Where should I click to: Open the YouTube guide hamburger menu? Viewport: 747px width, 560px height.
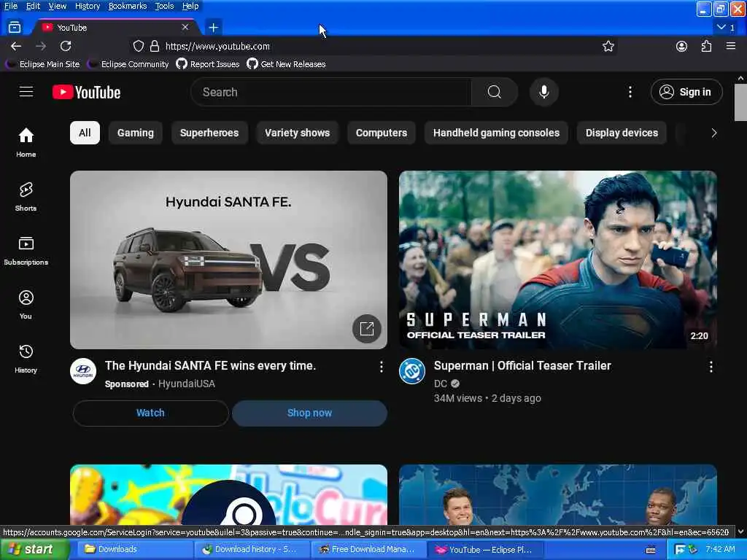coord(26,92)
